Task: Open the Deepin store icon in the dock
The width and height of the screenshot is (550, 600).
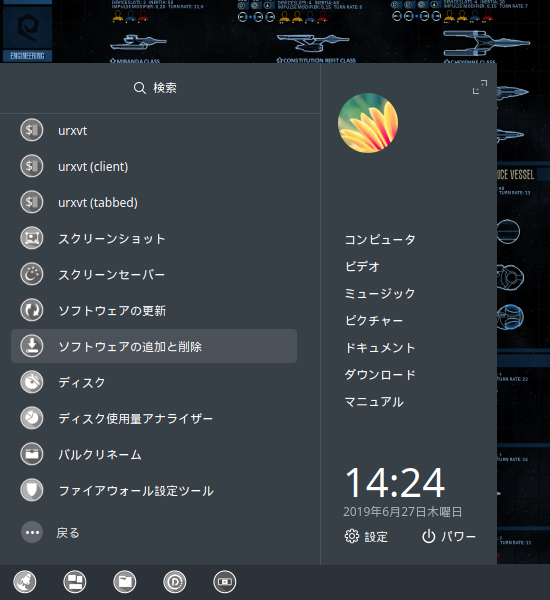Action: (175, 582)
